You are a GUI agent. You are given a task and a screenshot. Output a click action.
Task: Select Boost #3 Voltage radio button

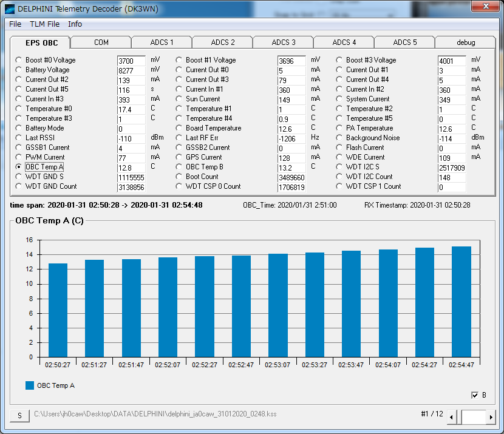339,60
